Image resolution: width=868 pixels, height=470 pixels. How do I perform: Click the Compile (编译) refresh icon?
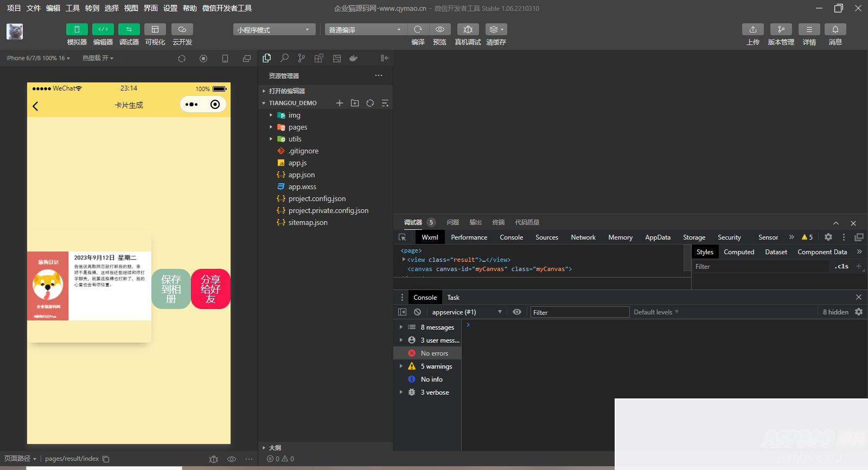coord(418,29)
